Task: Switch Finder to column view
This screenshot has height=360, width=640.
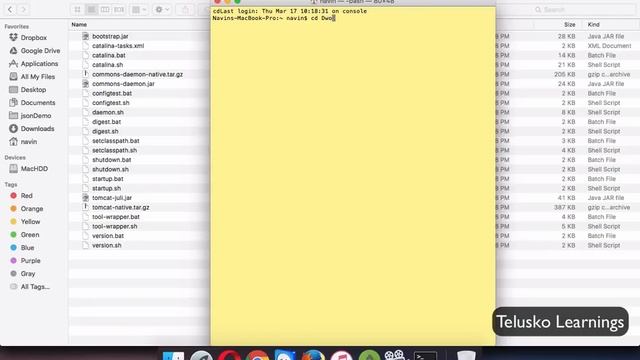Action: 105,9
